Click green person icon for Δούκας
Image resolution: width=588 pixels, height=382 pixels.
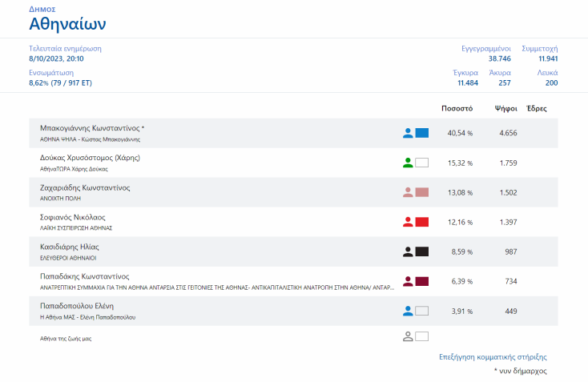[408, 163]
